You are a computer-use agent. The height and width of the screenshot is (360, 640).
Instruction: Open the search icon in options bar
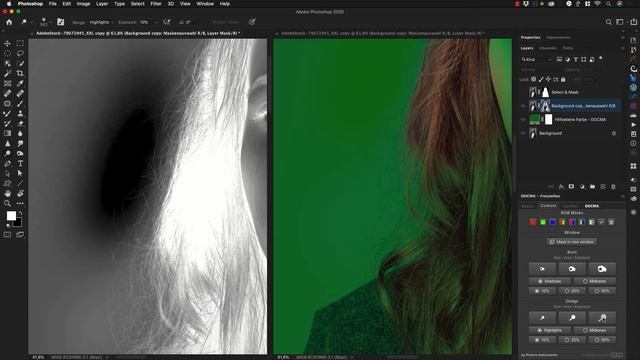609,22
